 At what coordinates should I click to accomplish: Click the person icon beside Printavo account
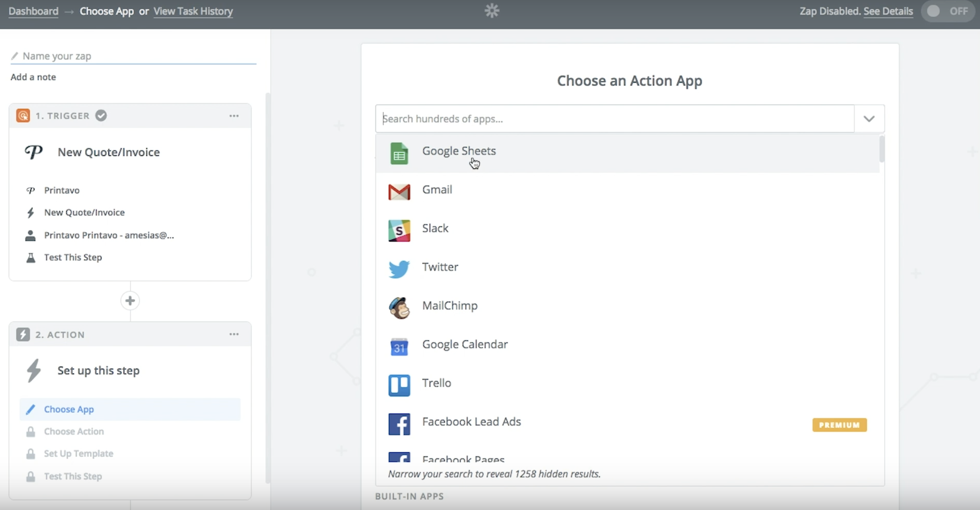tap(31, 235)
